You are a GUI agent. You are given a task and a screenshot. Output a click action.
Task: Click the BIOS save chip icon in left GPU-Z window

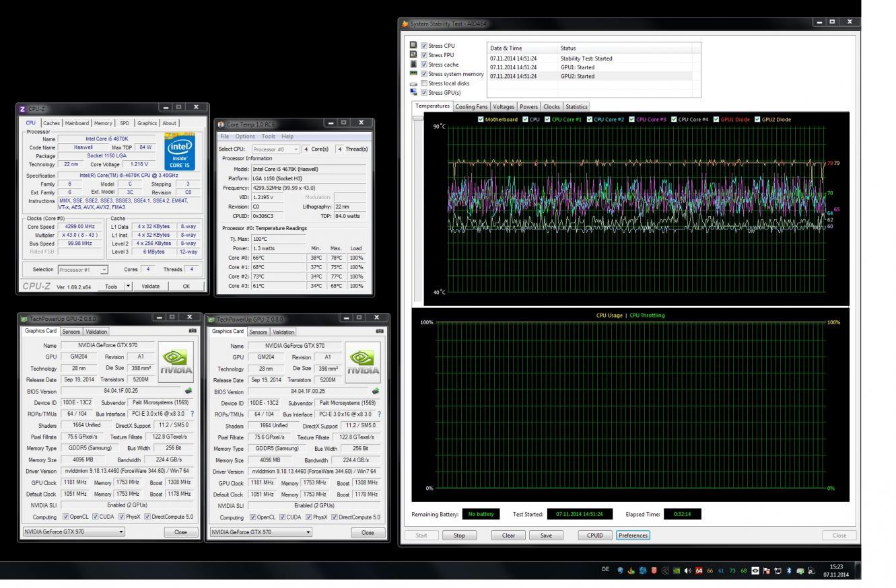(188, 390)
